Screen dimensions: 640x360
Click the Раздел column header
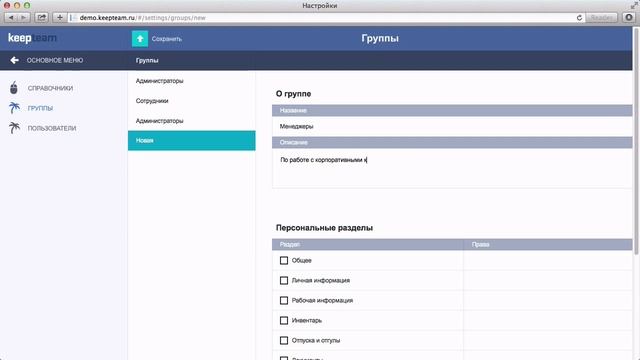tap(290, 244)
